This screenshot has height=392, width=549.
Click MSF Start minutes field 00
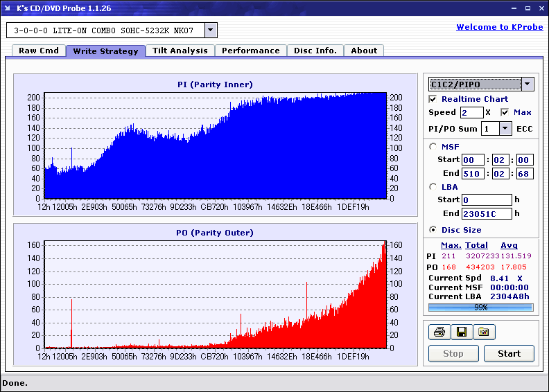point(473,160)
